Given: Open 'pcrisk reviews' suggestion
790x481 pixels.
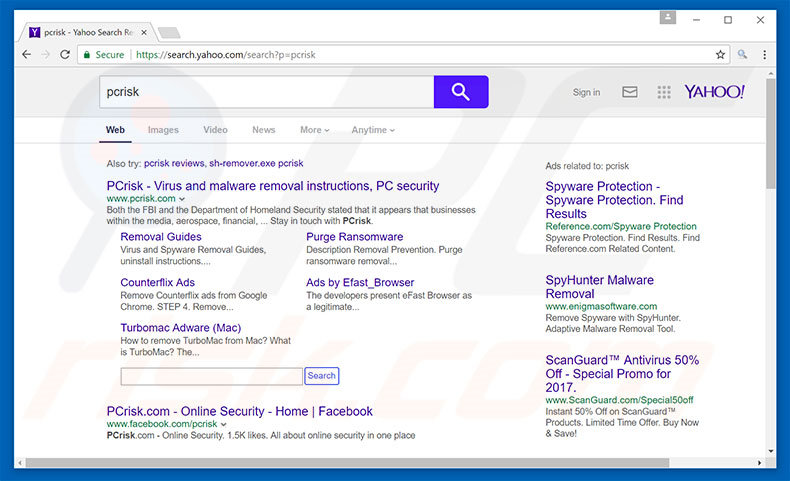Looking at the screenshot, I should [174, 163].
